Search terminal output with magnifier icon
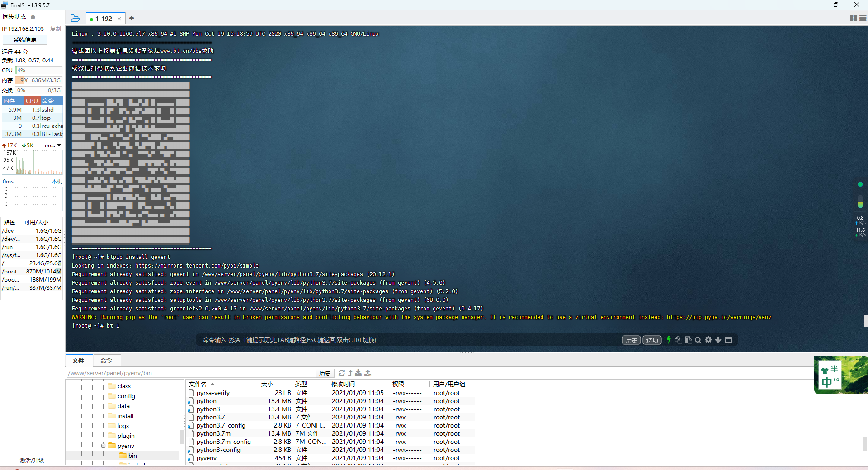This screenshot has width=868, height=470. click(x=698, y=340)
